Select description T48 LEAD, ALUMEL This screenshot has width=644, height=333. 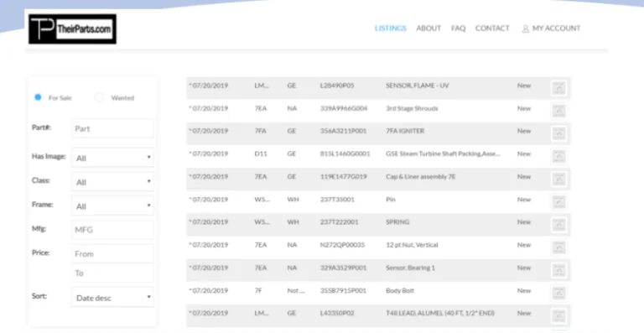tap(440, 313)
